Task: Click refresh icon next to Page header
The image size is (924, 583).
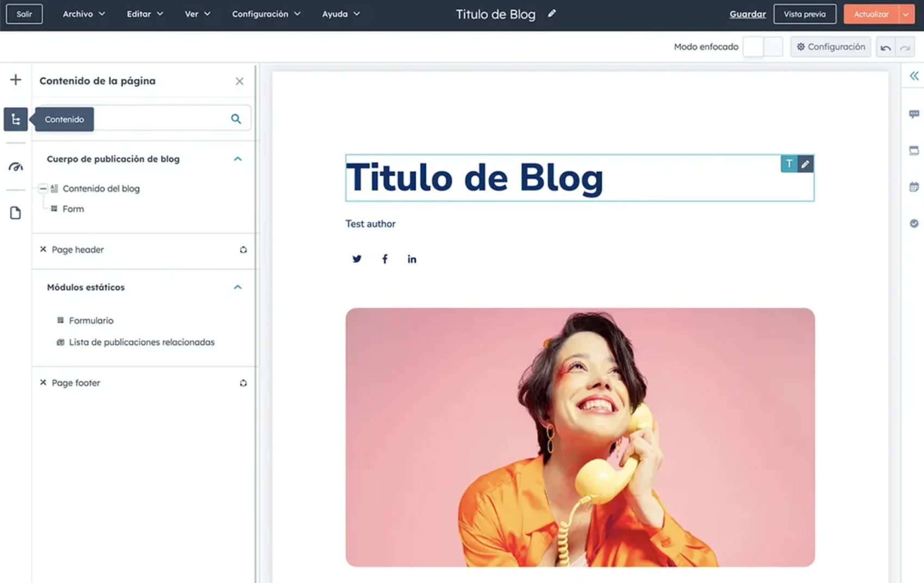Action: [243, 250]
